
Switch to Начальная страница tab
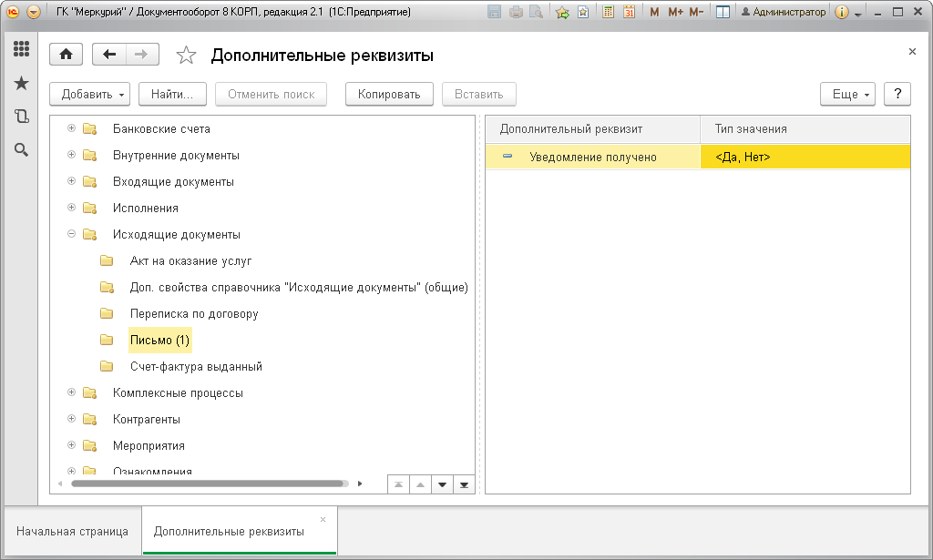pyautogui.click(x=72, y=532)
